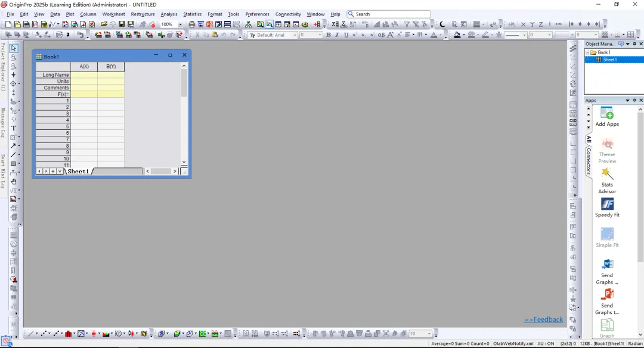644x348 pixels.
Task: Open the font size dropdown next to the font
Action: [320, 35]
